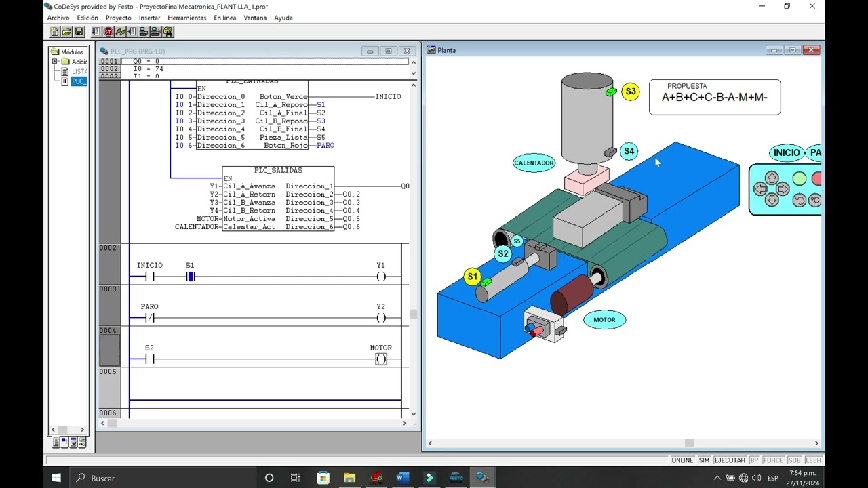Open the Festo app in the taskbar
Viewport: 868px width, 488px height.
(x=456, y=478)
